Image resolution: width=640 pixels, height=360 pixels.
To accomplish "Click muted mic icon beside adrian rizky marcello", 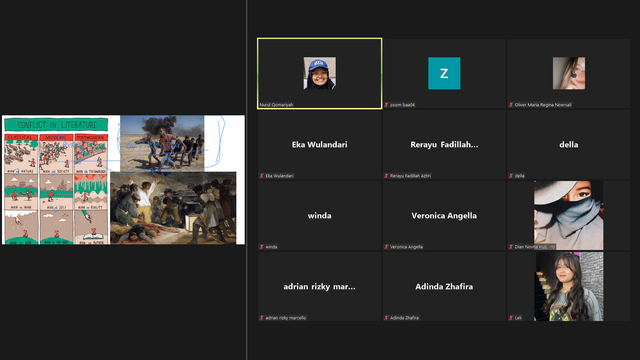I will click(262, 318).
